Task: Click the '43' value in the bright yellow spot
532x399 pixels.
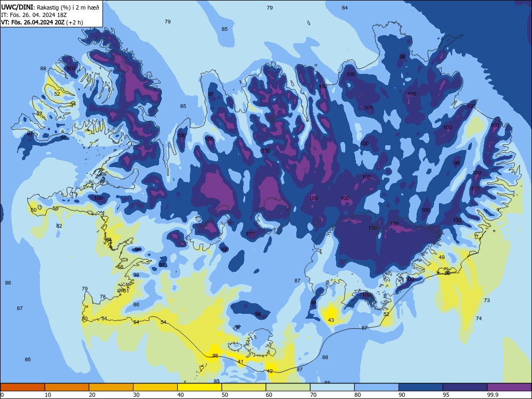Action: [331, 320]
